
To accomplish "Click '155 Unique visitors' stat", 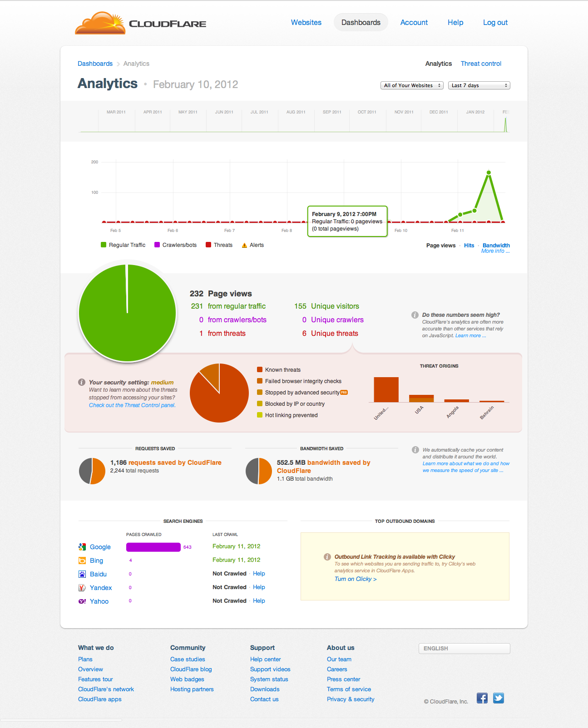I will click(x=327, y=306).
